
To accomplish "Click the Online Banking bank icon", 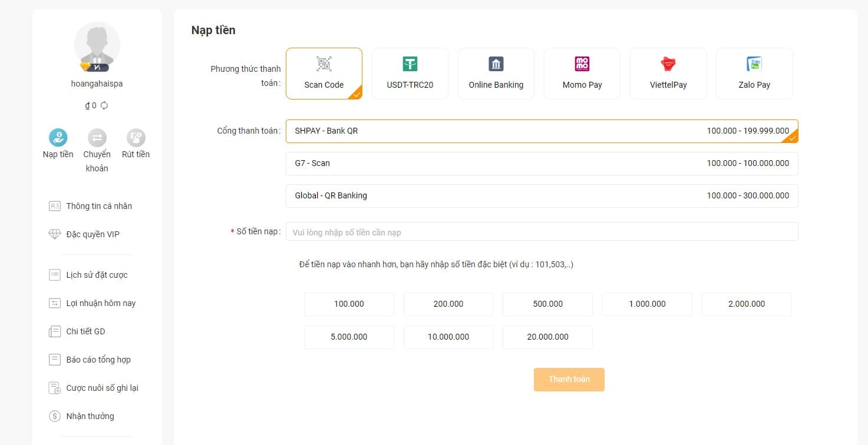I will pos(496,64).
